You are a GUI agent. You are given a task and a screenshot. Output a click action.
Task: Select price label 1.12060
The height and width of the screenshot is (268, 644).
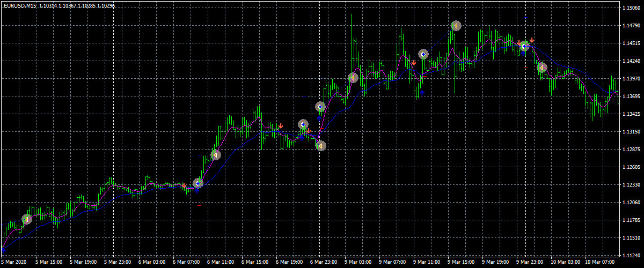631,203
